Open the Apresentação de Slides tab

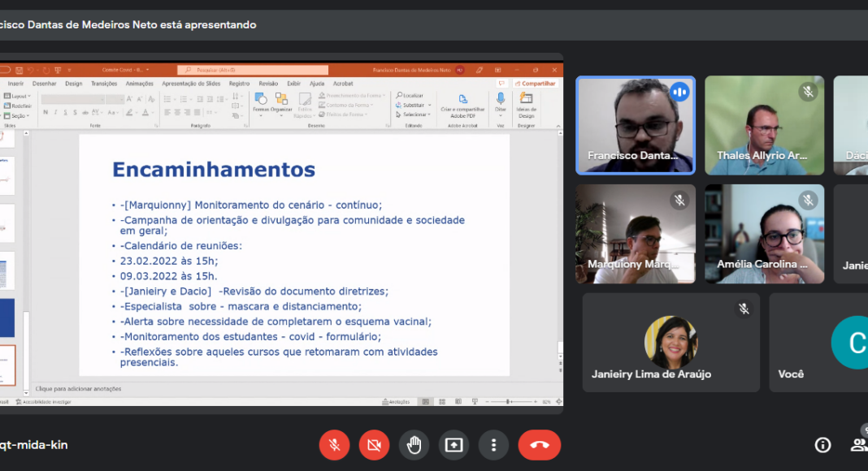point(191,84)
